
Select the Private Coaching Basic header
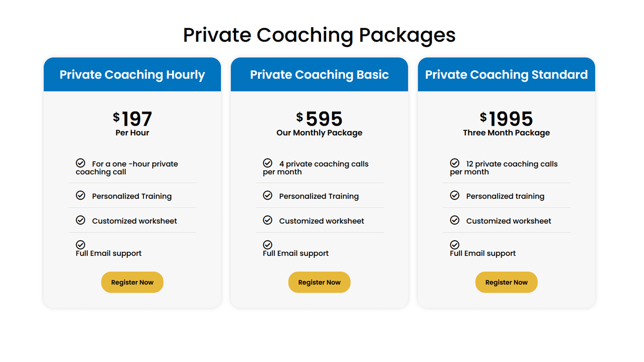point(319,74)
